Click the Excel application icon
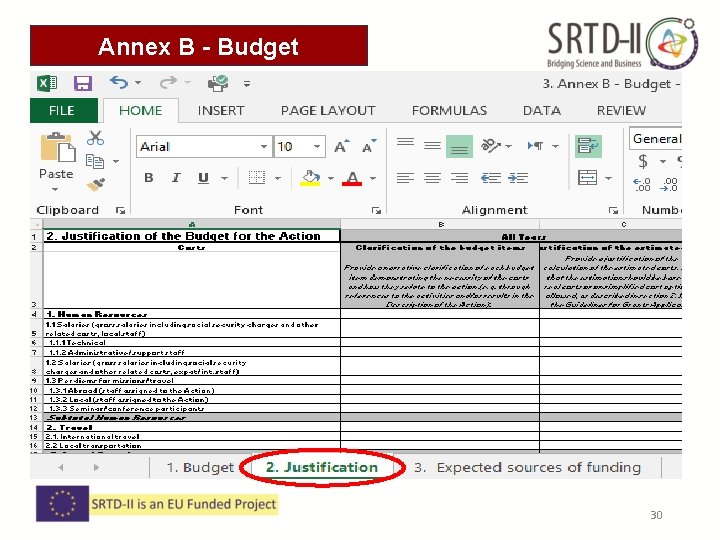This screenshot has height=540, width=720. point(47,83)
